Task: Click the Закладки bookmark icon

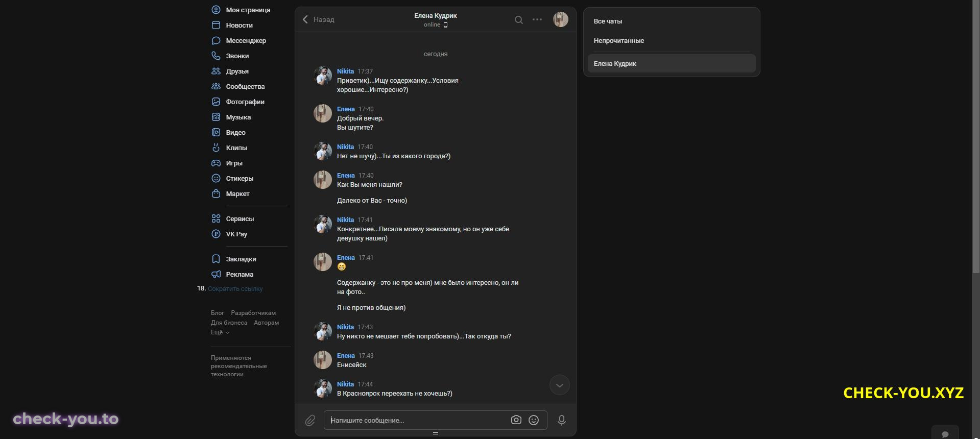Action: (216, 259)
